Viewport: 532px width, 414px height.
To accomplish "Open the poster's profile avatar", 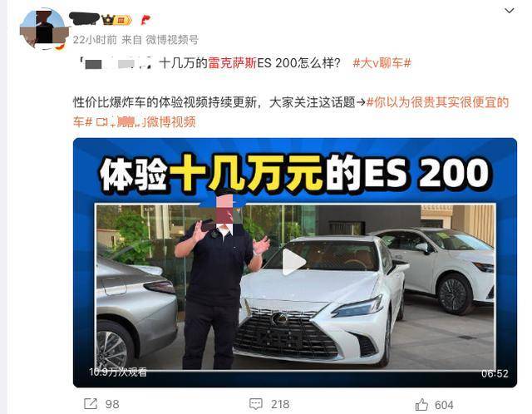I will click(x=44, y=28).
